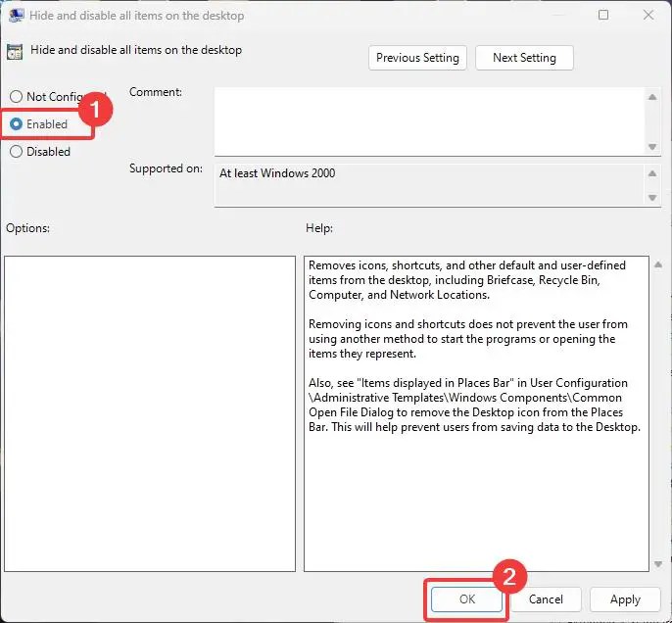Select the Not Configured radio button
The image size is (672, 623).
tap(17, 96)
